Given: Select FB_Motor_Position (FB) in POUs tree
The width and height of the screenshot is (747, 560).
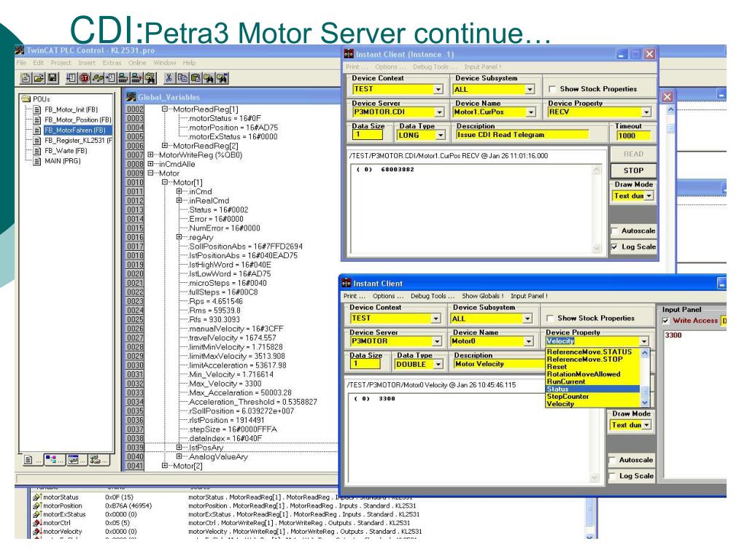Looking at the screenshot, I should coord(77,120).
